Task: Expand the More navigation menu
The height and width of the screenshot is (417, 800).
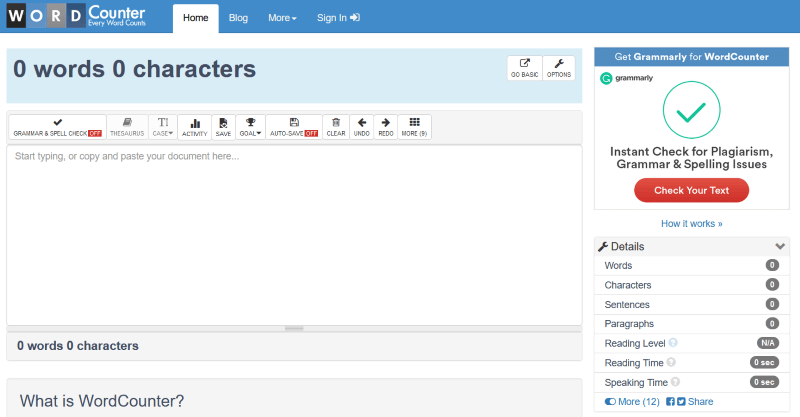Action: 282,18
